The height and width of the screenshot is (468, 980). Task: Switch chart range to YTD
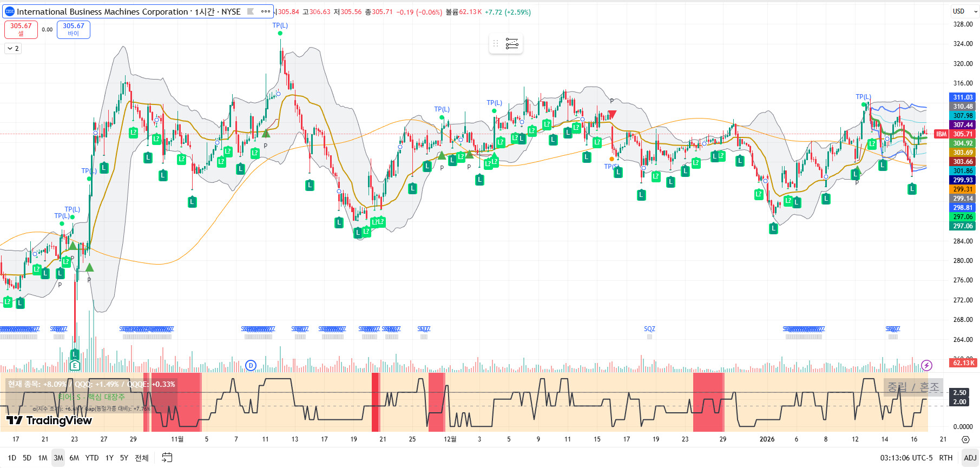(92, 458)
